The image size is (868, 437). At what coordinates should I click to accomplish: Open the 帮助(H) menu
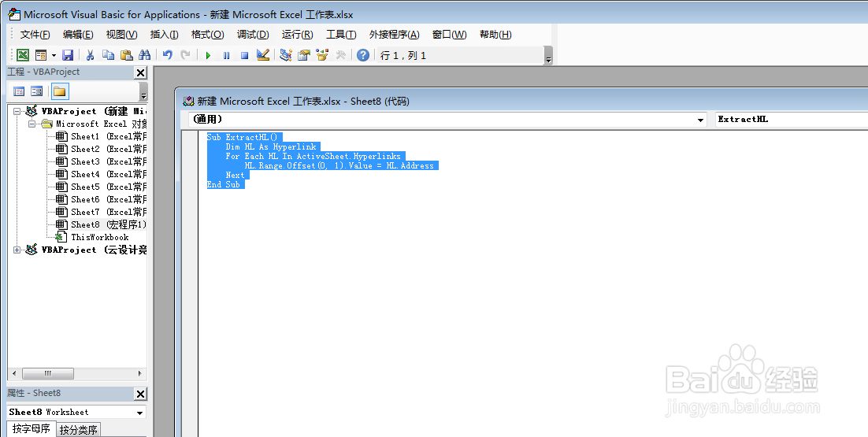click(x=495, y=35)
